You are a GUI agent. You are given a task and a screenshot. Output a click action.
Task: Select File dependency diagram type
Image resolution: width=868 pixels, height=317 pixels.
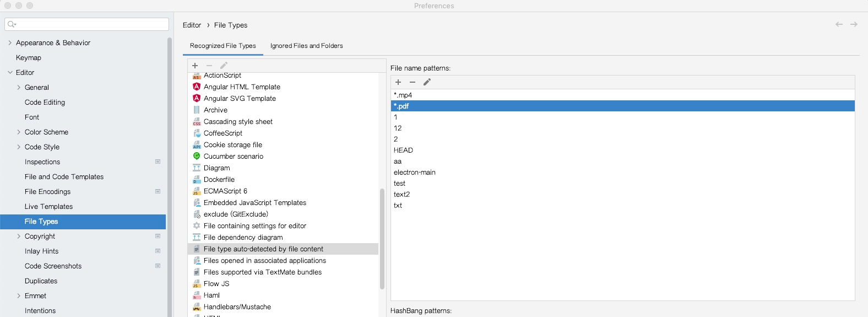click(283, 237)
